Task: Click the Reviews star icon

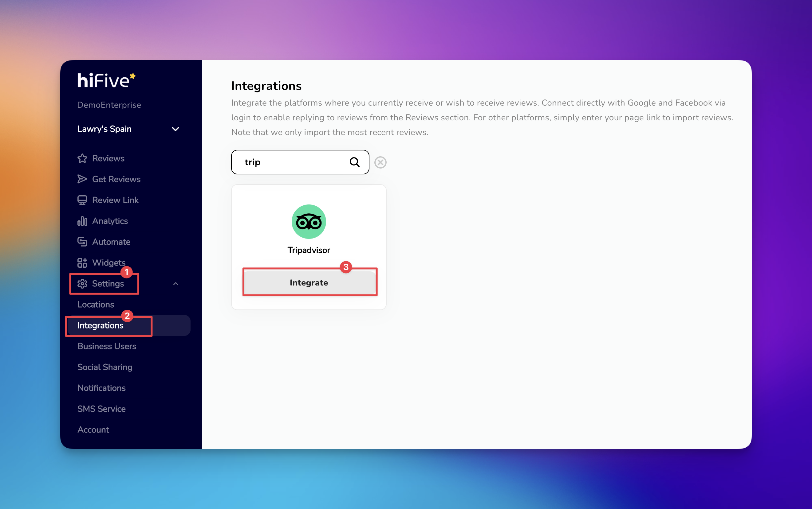Action: [82, 158]
